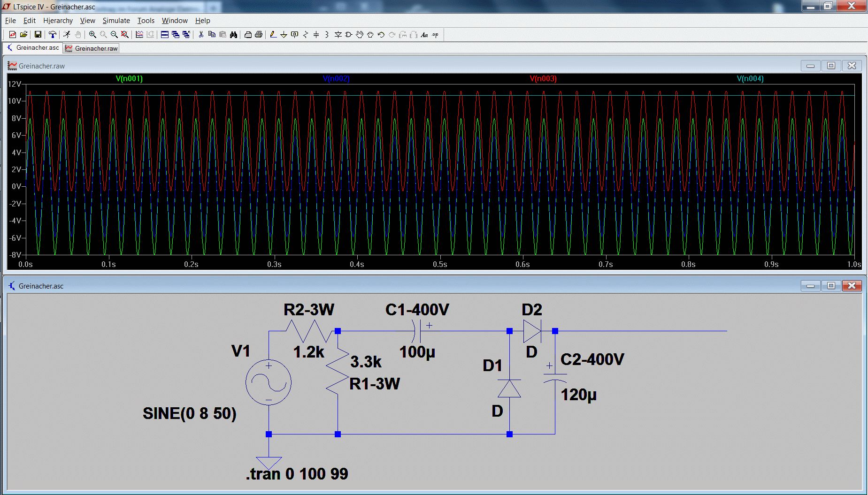Open the Simulate menu
868x495 pixels.
tap(116, 21)
